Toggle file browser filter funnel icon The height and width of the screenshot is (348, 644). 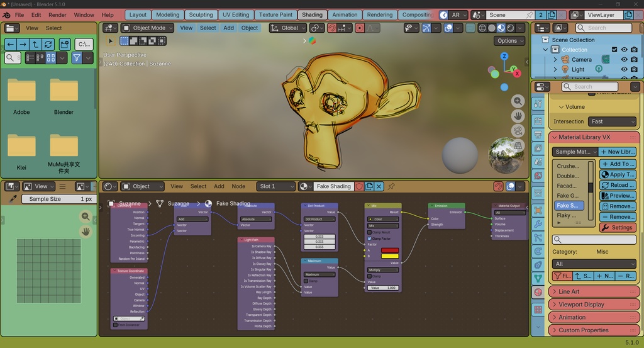coord(77,58)
